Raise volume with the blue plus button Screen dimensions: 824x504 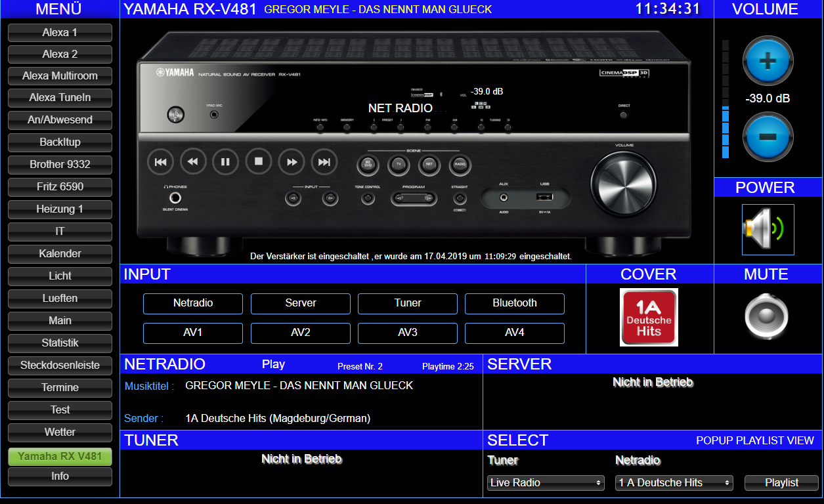768,62
